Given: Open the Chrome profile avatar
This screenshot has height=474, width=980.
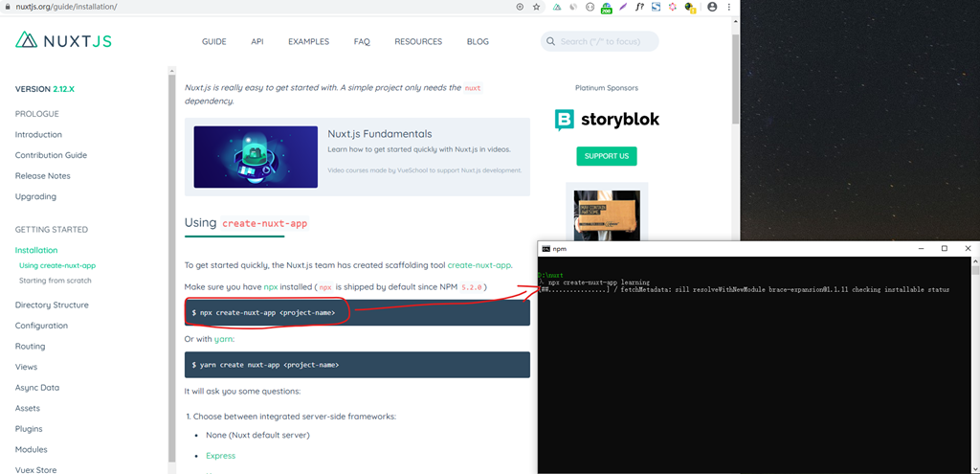Looking at the screenshot, I should tap(712, 7).
